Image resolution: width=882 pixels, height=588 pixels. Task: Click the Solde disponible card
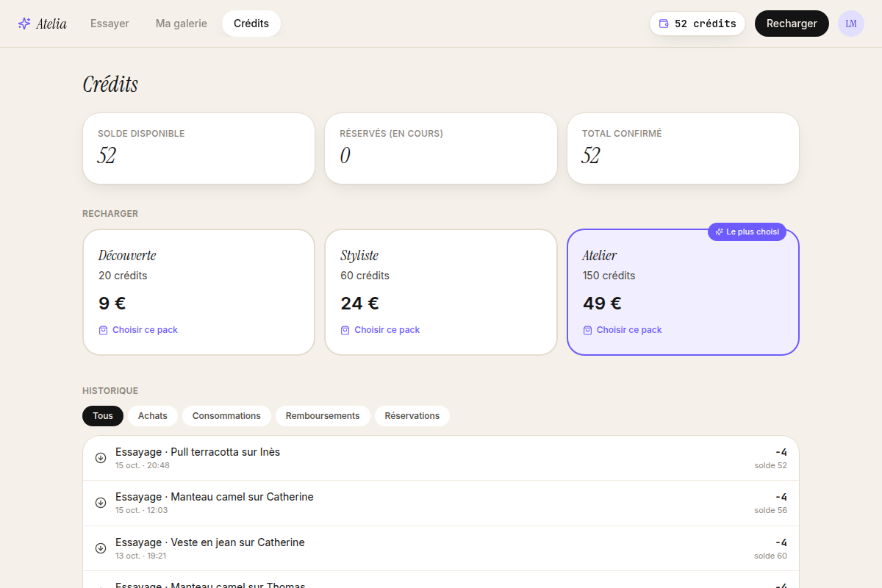click(198, 148)
